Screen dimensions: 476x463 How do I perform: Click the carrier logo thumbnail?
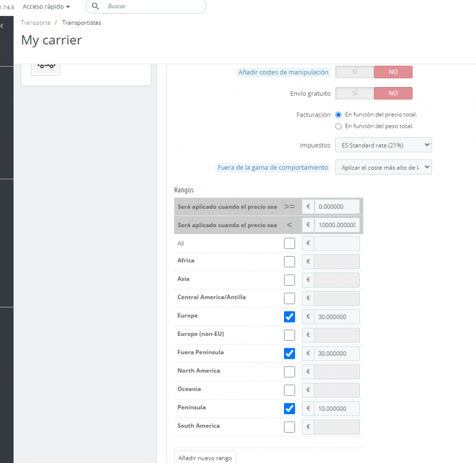click(x=46, y=69)
